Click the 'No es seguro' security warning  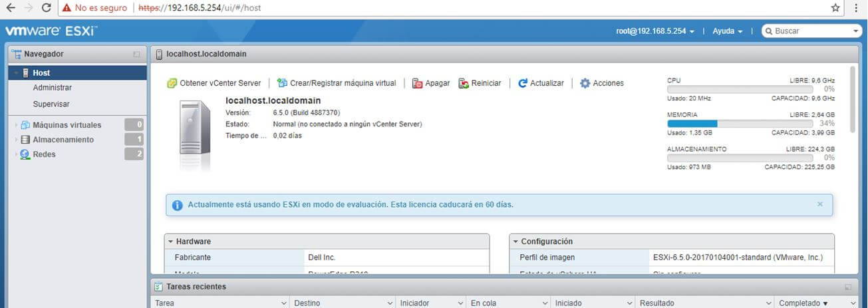93,8
